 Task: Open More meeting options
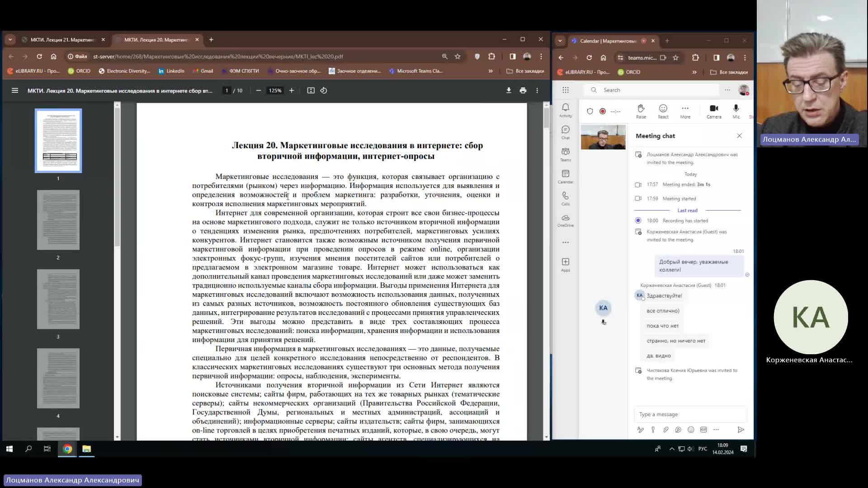[685, 111]
